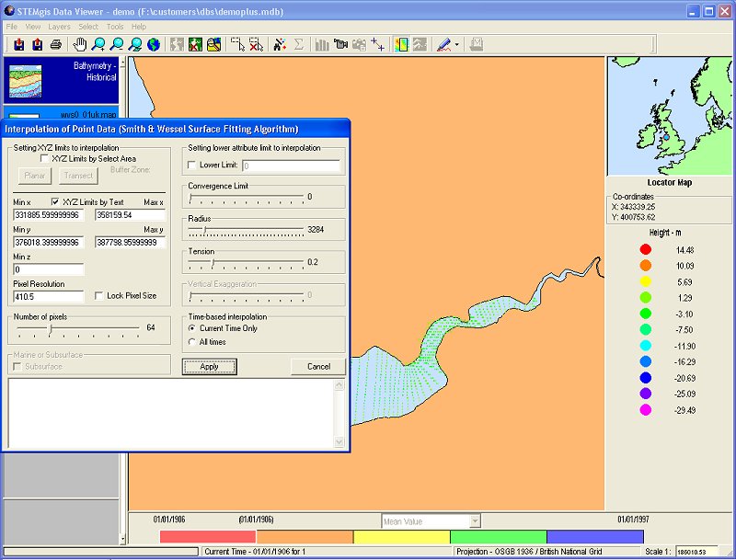Screen dimensions: 736x560
Task: Open the Layers menu
Action: point(59,27)
